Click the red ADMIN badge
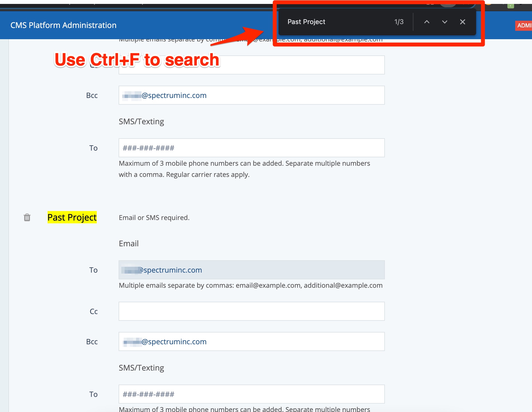Screen dimensions: 532x412 click(x=524, y=25)
